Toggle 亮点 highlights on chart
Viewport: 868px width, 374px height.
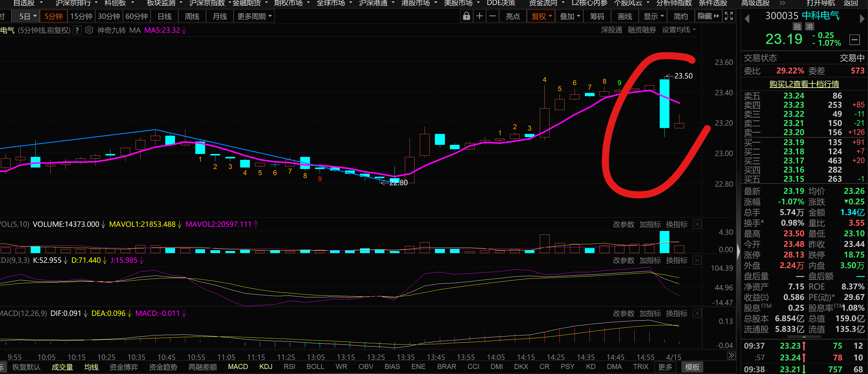pos(513,16)
